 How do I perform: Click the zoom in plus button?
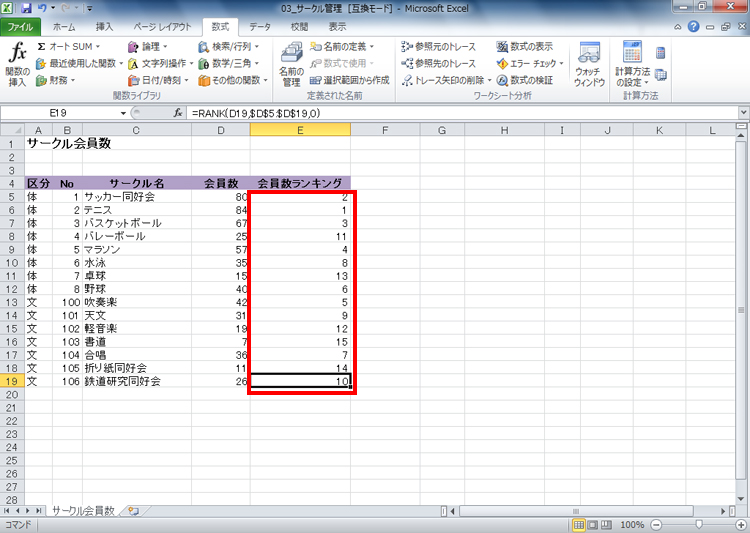click(x=740, y=525)
